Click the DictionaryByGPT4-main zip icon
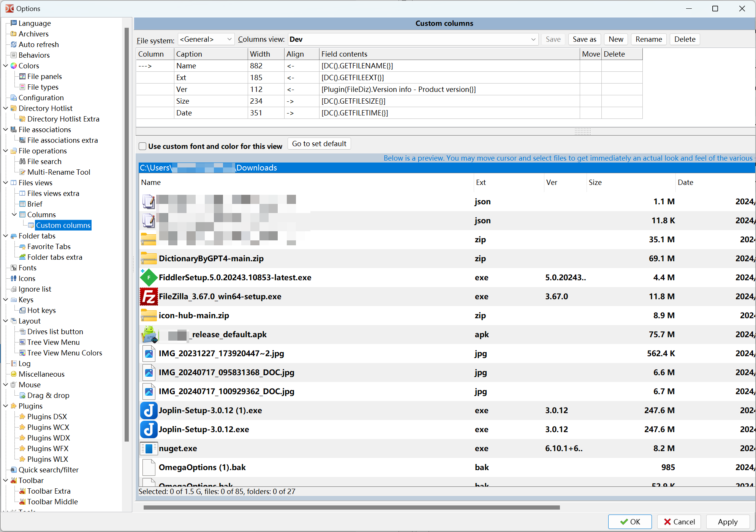Image resolution: width=756 pixels, height=532 pixels. point(149,258)
